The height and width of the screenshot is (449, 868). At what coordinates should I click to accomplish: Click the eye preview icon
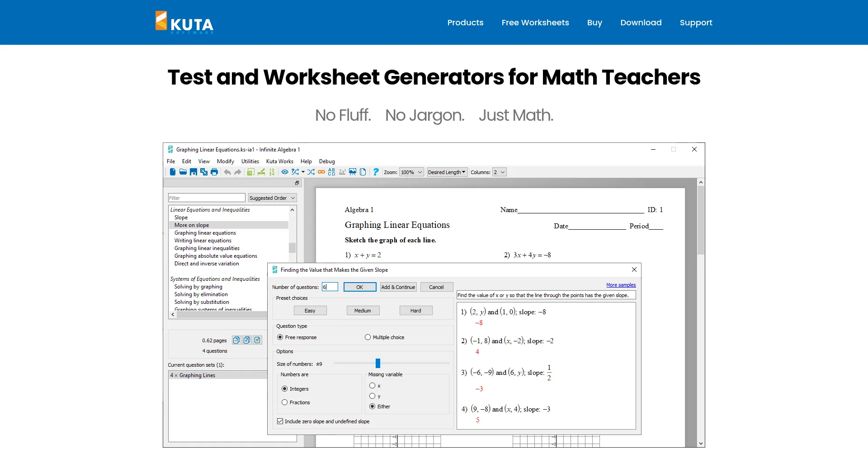pyautogui.click(x=285, y=172)
